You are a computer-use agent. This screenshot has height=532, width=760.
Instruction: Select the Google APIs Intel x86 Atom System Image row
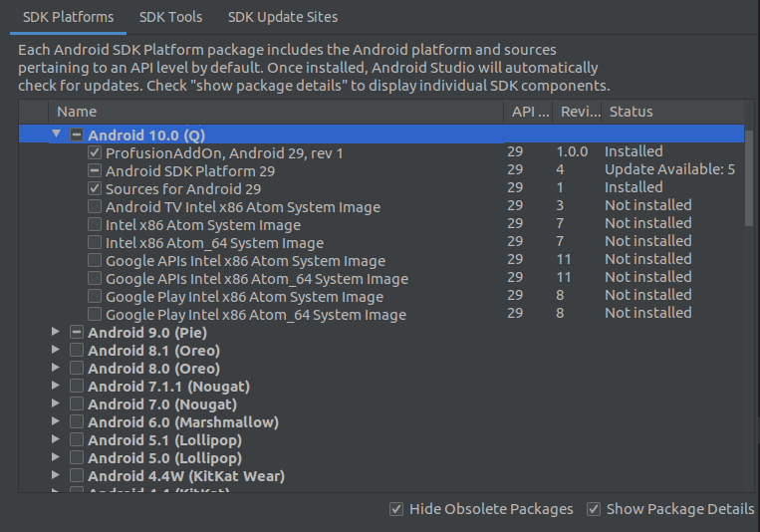pos(245,261)
